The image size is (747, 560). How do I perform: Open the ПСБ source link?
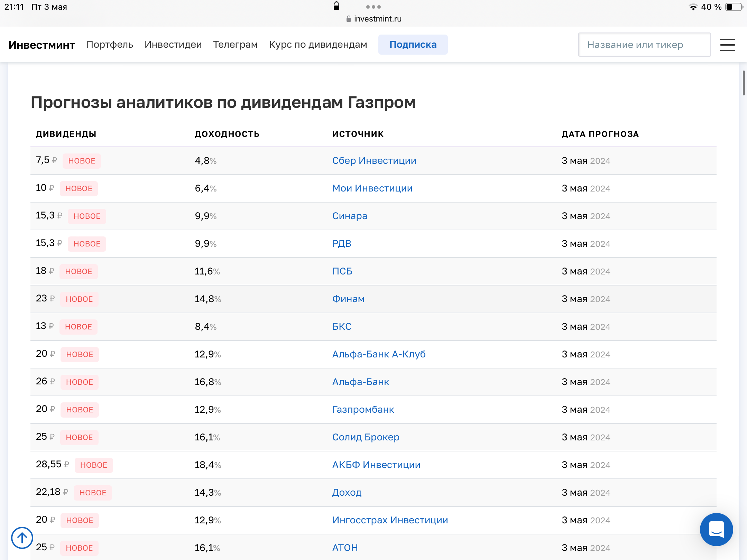[342, 271]
